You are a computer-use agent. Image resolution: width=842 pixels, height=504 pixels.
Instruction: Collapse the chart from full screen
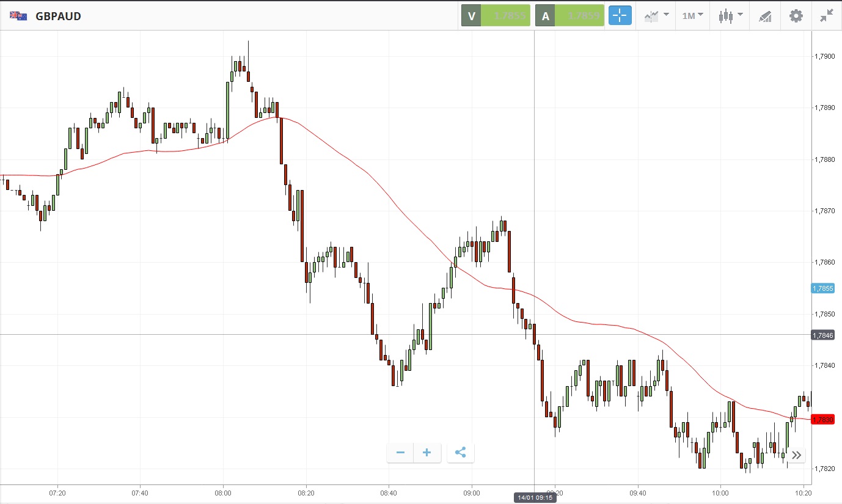[x=827, y=16]
